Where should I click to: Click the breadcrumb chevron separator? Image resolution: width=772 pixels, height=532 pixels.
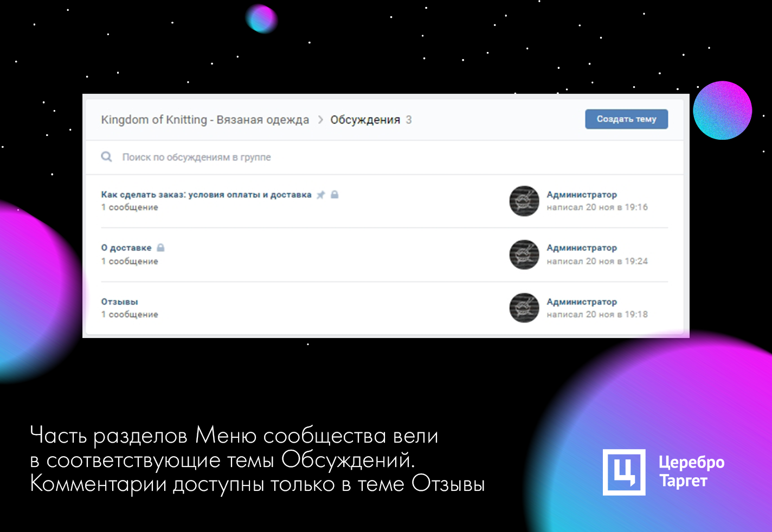point(320,120)
